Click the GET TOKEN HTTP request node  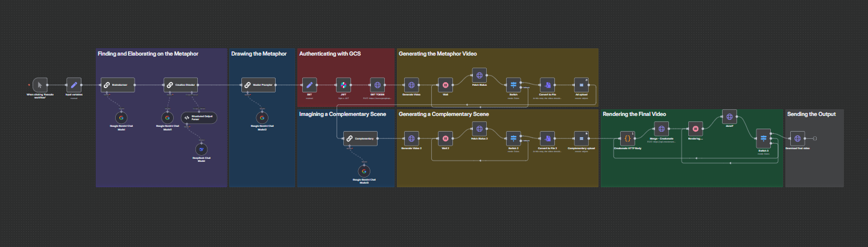pyautogui.click(x=378, y=85)
